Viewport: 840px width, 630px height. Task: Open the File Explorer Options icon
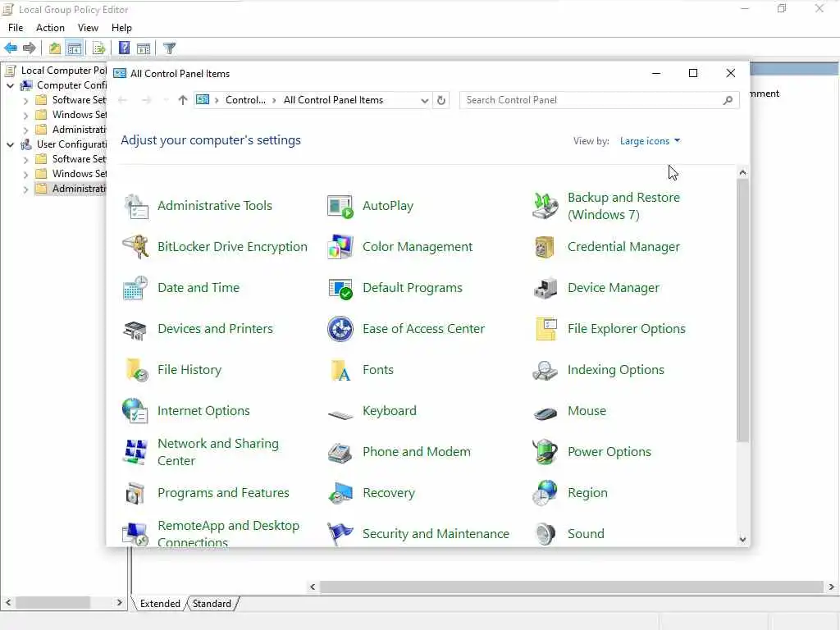pos(546,329)
